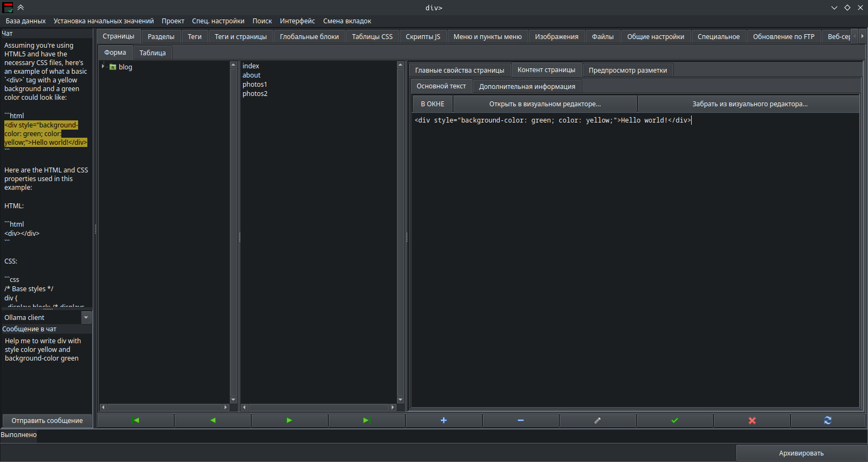Open База данных menu

pyautogui.click(x=25, y=21)
